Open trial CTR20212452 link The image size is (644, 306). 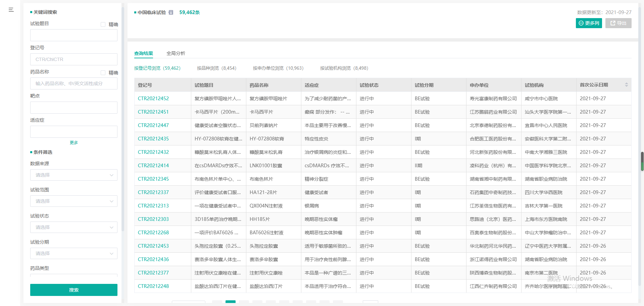click(153, 99)
